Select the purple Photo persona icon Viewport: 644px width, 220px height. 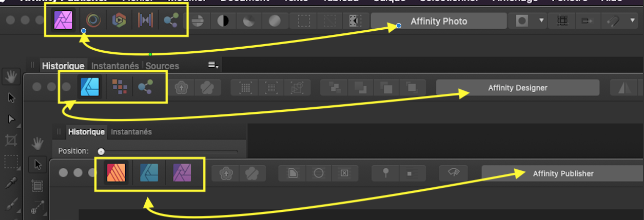point(64,21)
